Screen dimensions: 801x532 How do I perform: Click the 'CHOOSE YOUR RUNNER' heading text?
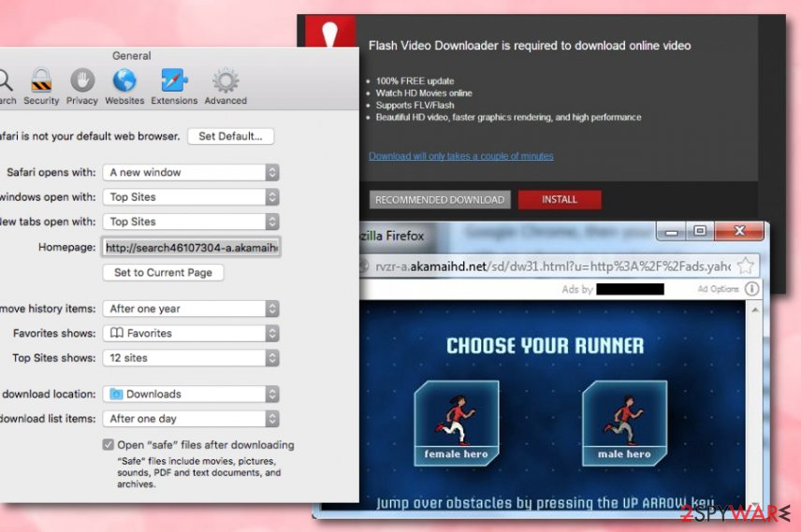[x=545, y=346]
